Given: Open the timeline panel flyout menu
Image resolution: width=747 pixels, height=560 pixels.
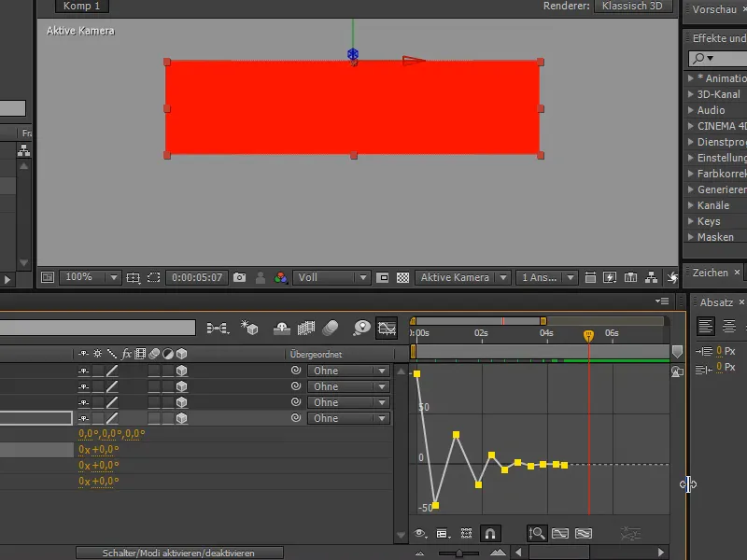Looking at the screenshot, I should pos(662,301).
